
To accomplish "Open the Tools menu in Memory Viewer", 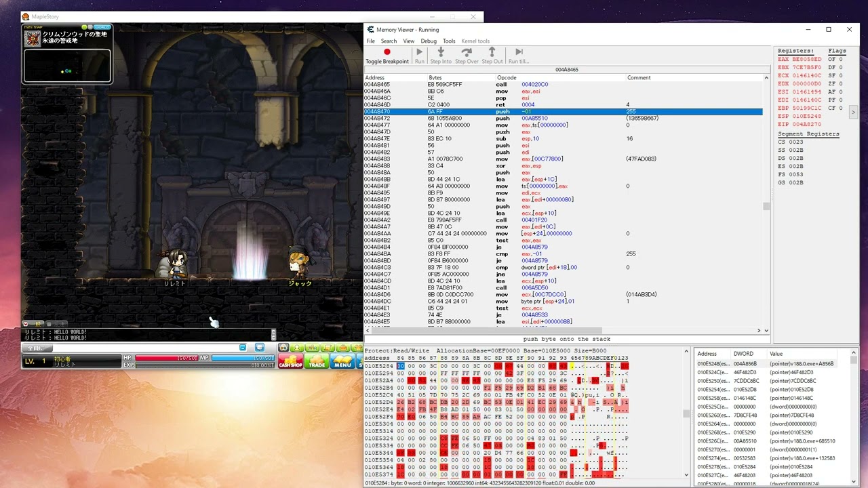I will [x=449, y=41].
